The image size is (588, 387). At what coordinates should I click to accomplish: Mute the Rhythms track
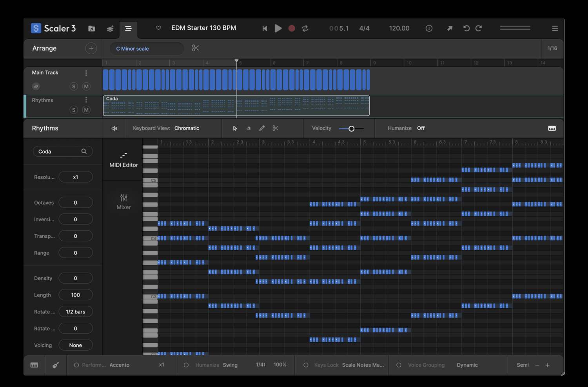click(x=86, y=110)
